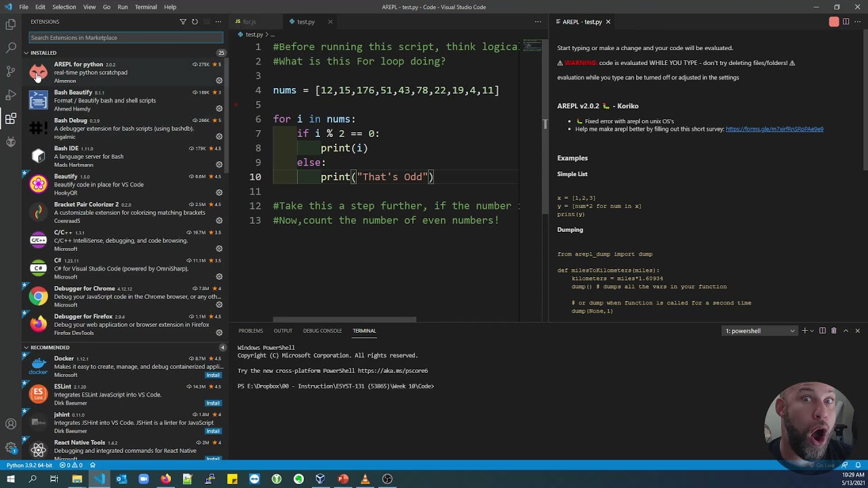Open Windows Start menu

pos(10,479)
